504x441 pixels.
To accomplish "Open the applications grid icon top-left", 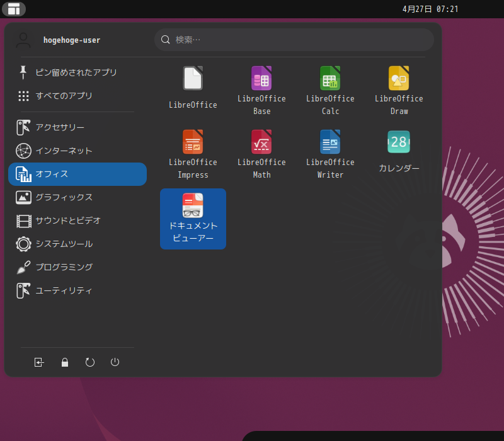I will coord(14,9).
